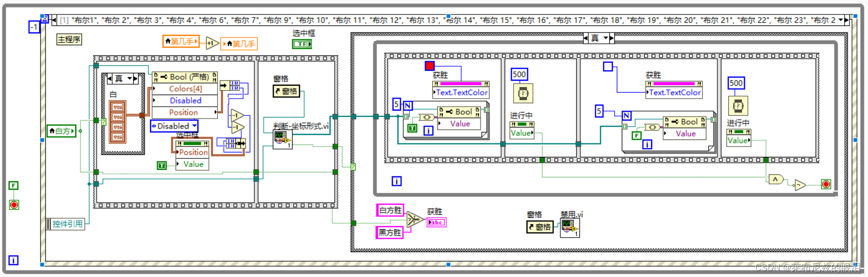
Task: Open outer 真 case selector dropdown on right structure
Action: (606, 38)
